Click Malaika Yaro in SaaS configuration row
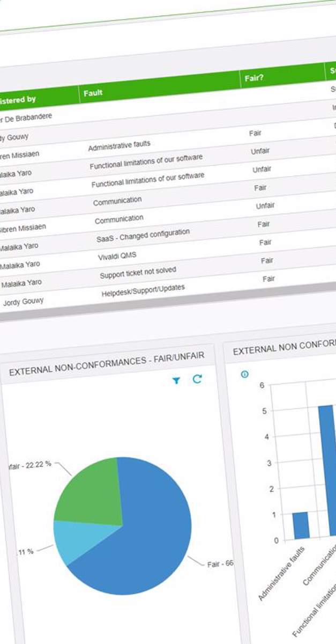The height and width of the screenshot is (644, 336). tap(19, 247)
